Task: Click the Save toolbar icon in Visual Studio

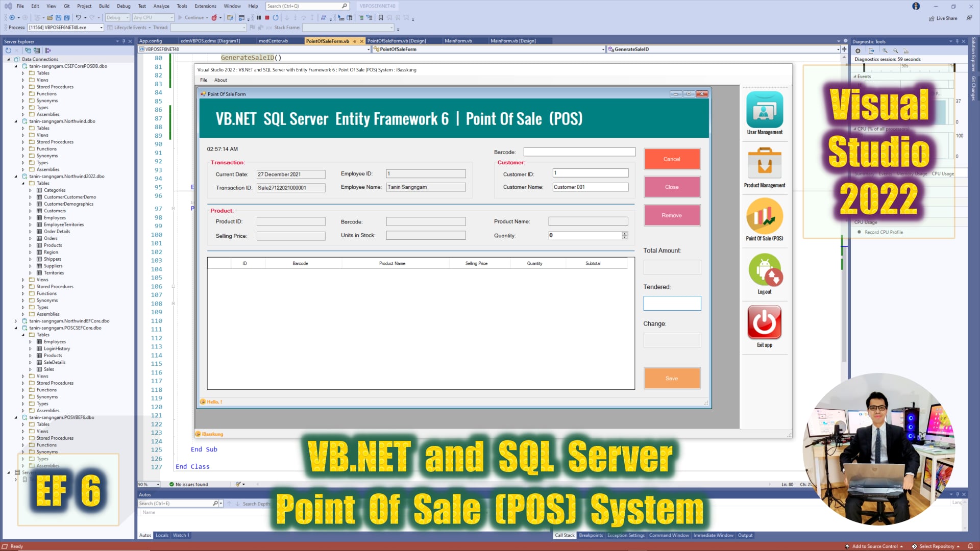Action: click(x=59, y=18)
